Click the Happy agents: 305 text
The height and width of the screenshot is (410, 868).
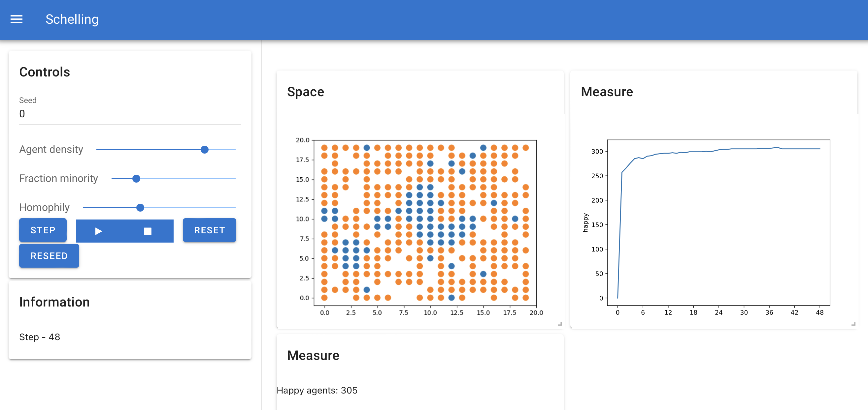pos(317,391)
